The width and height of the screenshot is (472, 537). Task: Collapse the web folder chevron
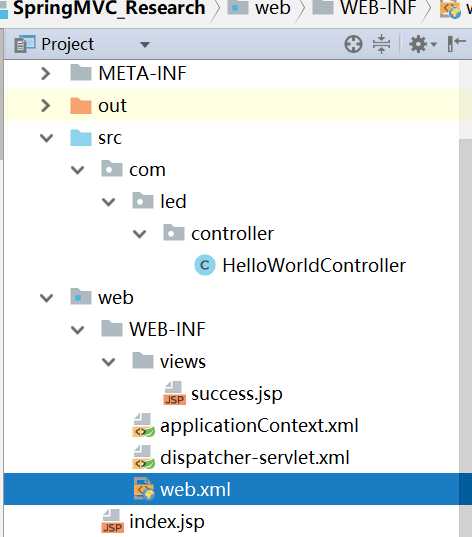(x=46, y=298)
